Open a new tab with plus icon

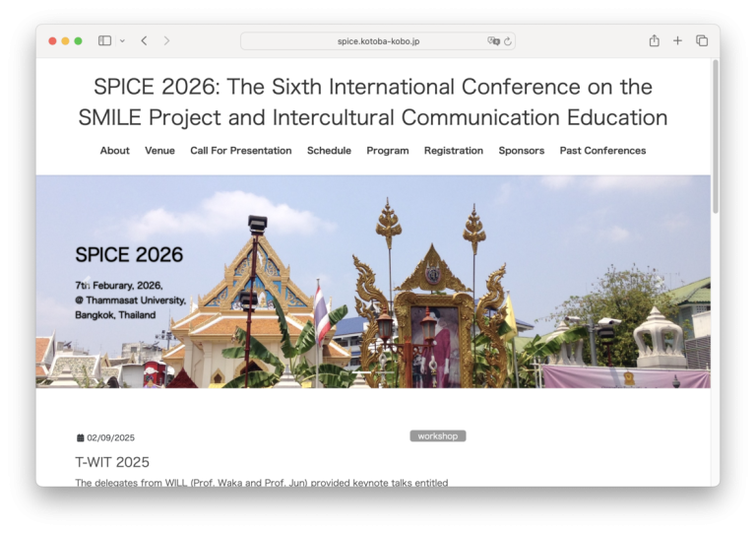click(677, 40)
